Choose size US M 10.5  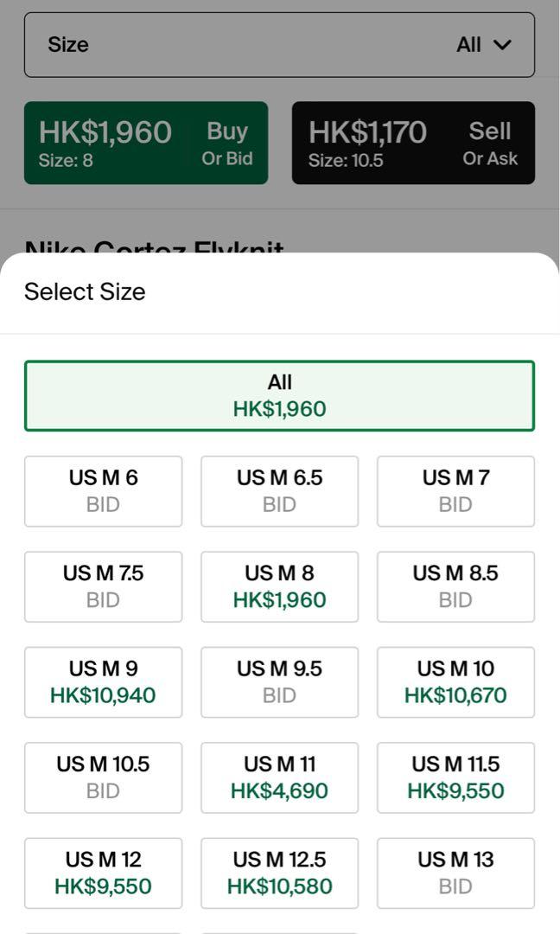click(x=103, y=777)
